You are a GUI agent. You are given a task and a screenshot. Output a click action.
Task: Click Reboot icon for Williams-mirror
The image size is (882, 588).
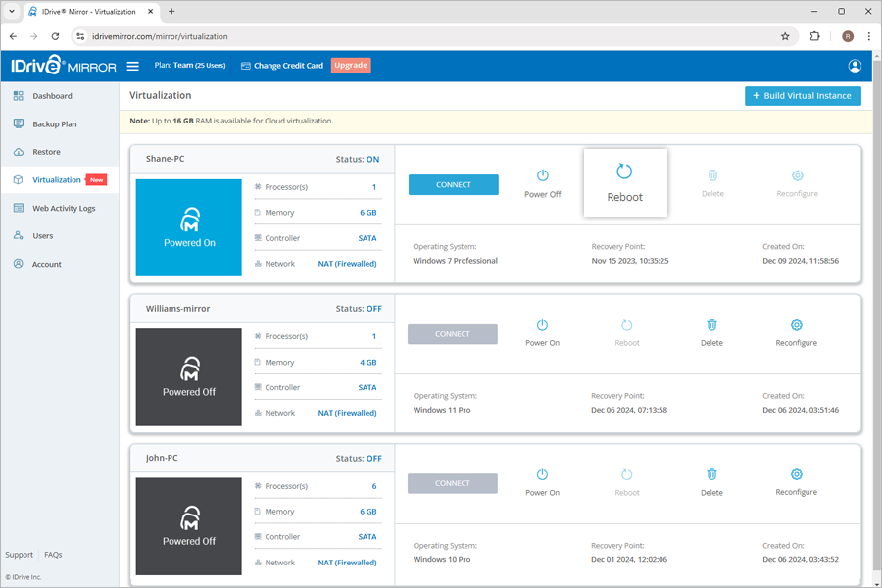click(626, 325)
